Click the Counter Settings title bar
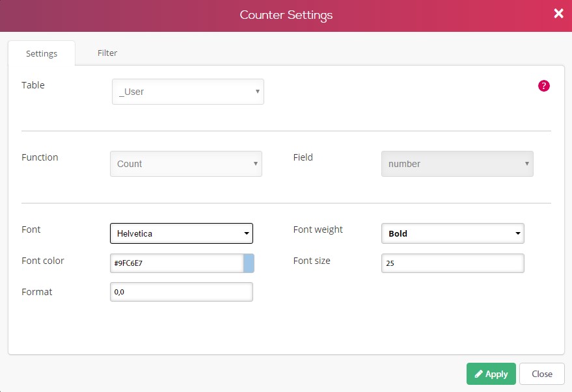The image size is (572, 392). pos(286,13)
